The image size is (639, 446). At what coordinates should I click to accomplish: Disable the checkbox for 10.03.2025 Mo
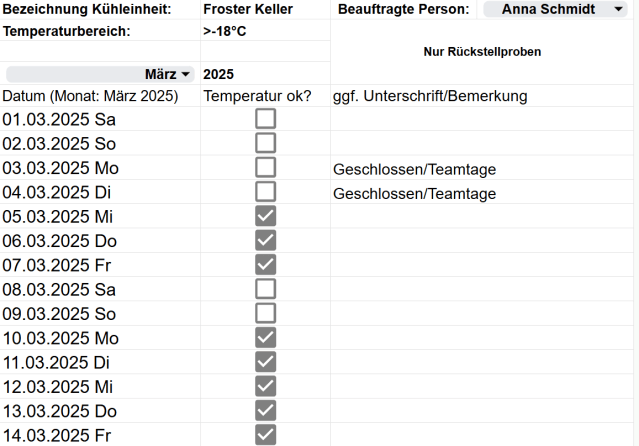coord(265,337)
